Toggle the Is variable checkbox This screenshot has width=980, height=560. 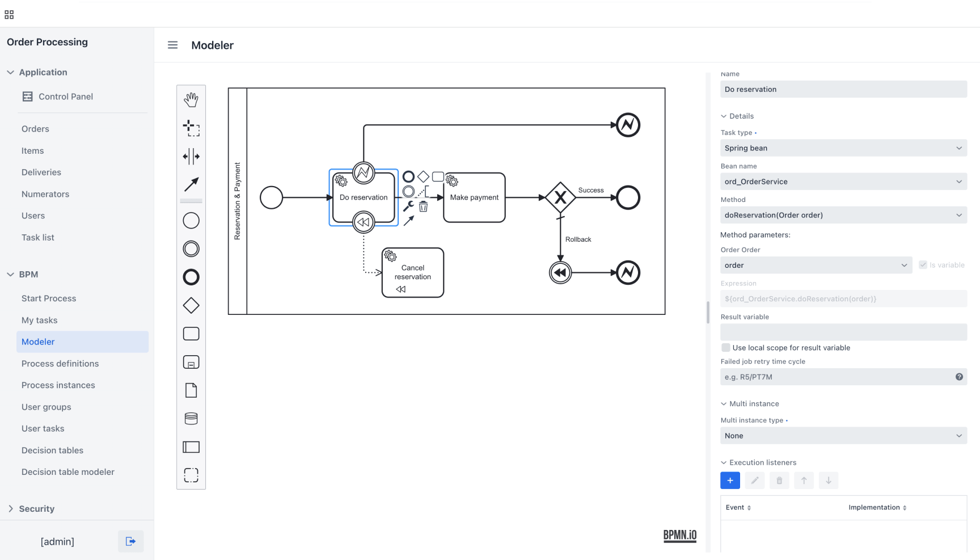(x=923, y=265)
